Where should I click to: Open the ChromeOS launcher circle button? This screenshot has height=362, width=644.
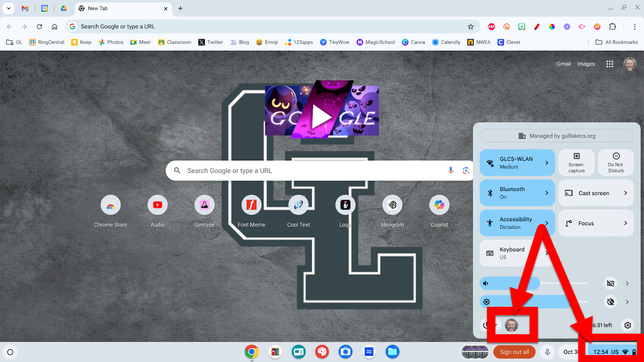pyautogui.click(x=10, y=352)
